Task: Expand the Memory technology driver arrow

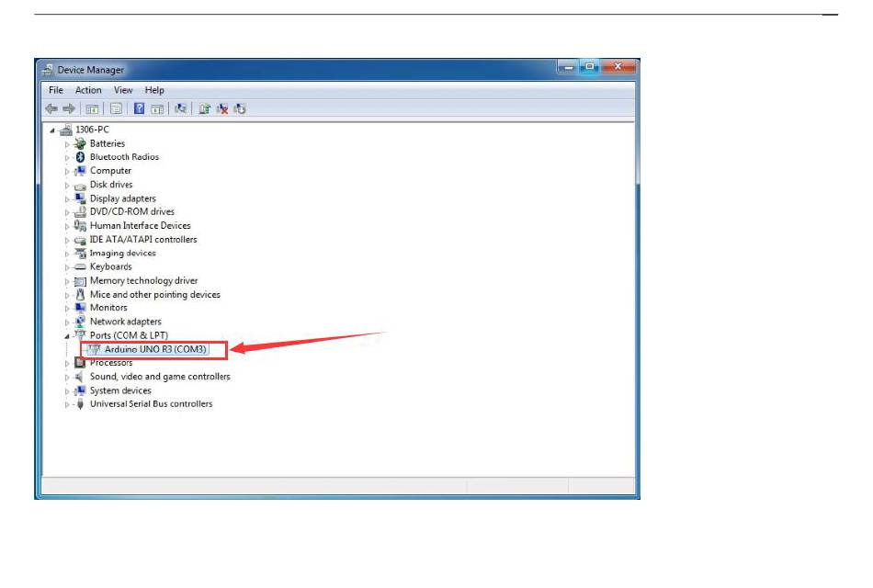Action: click(67, 282)
